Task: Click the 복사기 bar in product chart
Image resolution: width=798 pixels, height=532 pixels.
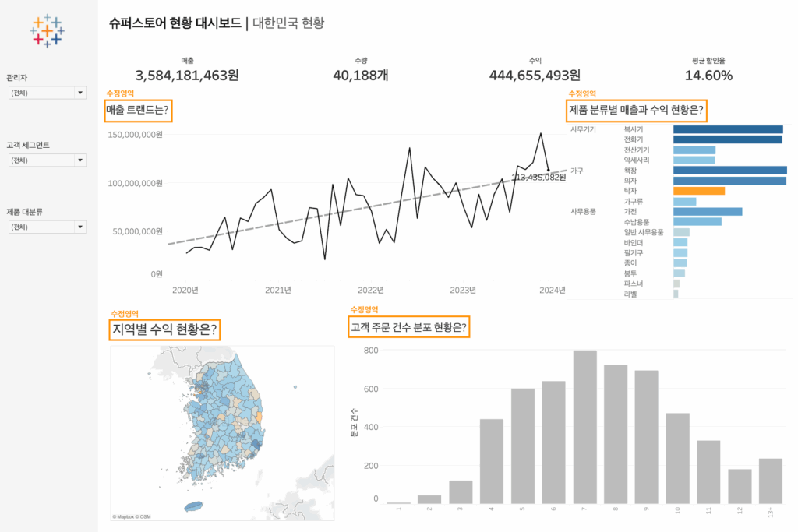Action: [x=727, y=129]
